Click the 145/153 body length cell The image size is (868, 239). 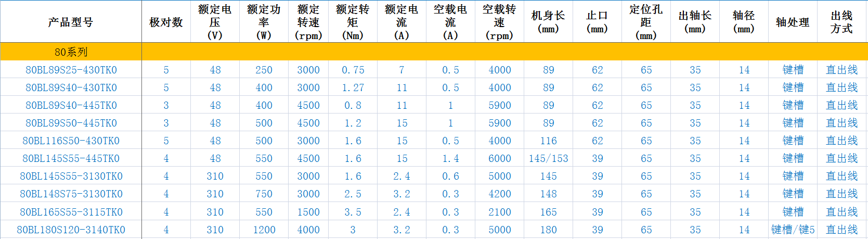click(x=548, y=158)
